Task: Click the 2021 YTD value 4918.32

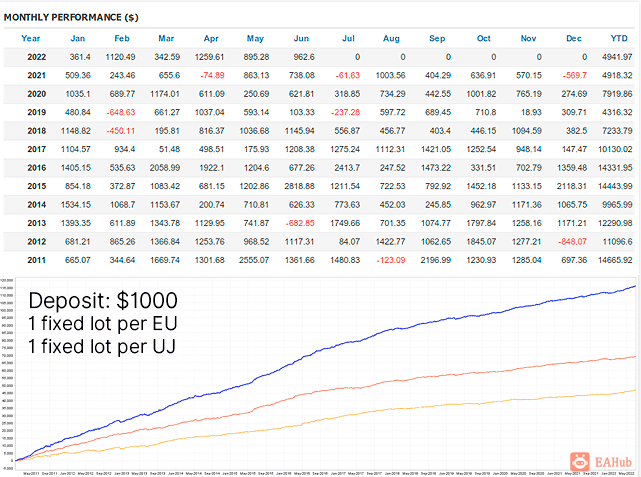Action: point(617,76)
